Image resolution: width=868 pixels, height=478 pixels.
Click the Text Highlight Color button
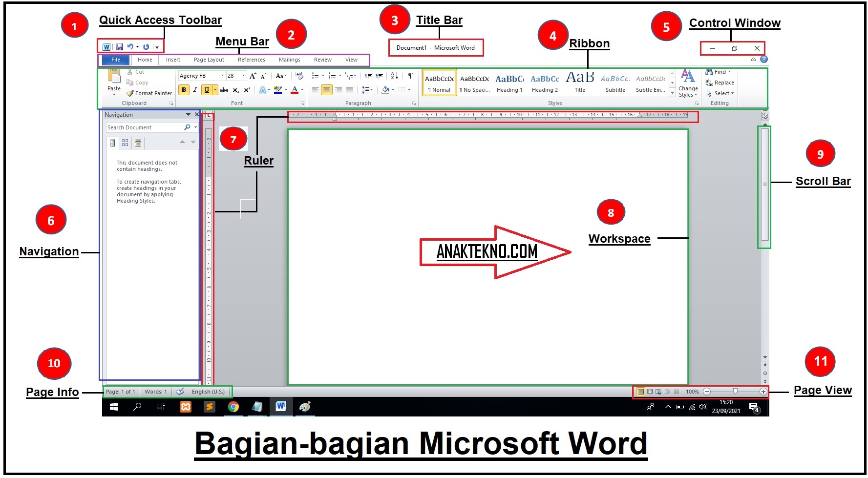[x=278, y=90]
